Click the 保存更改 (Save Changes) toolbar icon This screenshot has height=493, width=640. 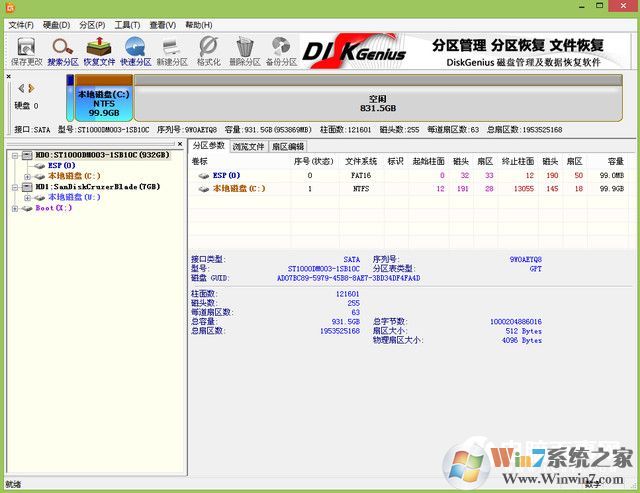click(26, 51)
